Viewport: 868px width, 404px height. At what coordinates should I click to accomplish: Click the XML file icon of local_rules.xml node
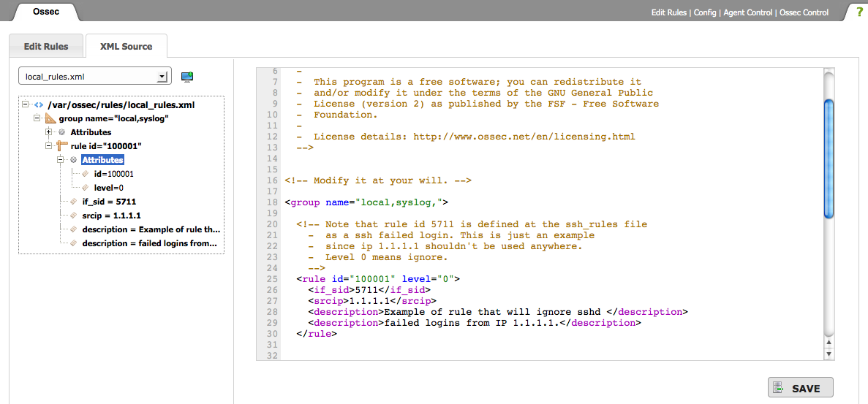pyautogui.click(x=39, y=104)
